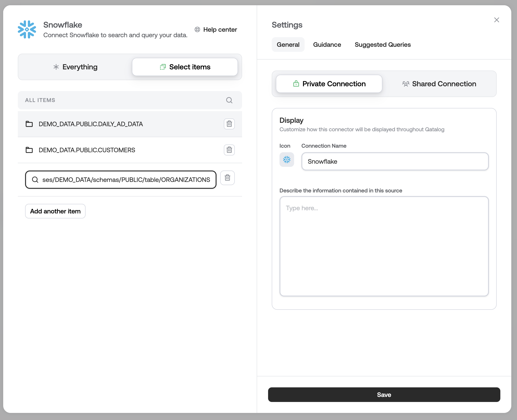Click the Connection Name label
The width and height of the screenshot is (517, 420).
point(324,146)
